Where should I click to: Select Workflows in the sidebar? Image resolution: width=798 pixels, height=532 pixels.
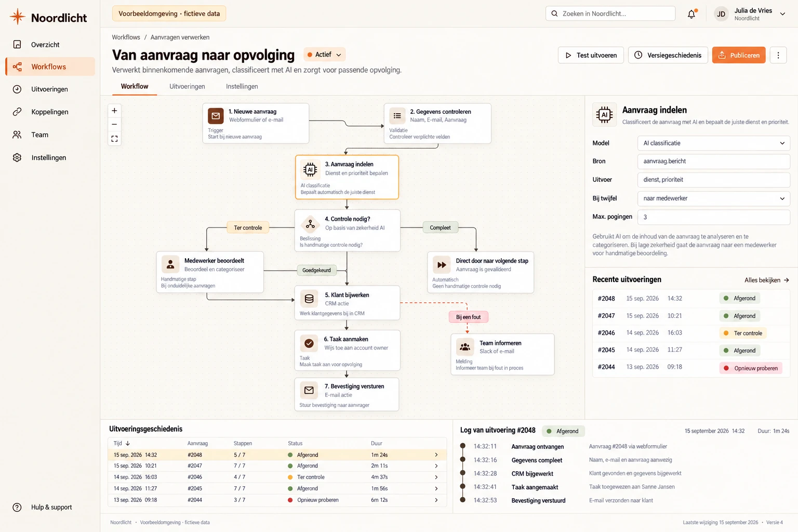pos(50,66)
